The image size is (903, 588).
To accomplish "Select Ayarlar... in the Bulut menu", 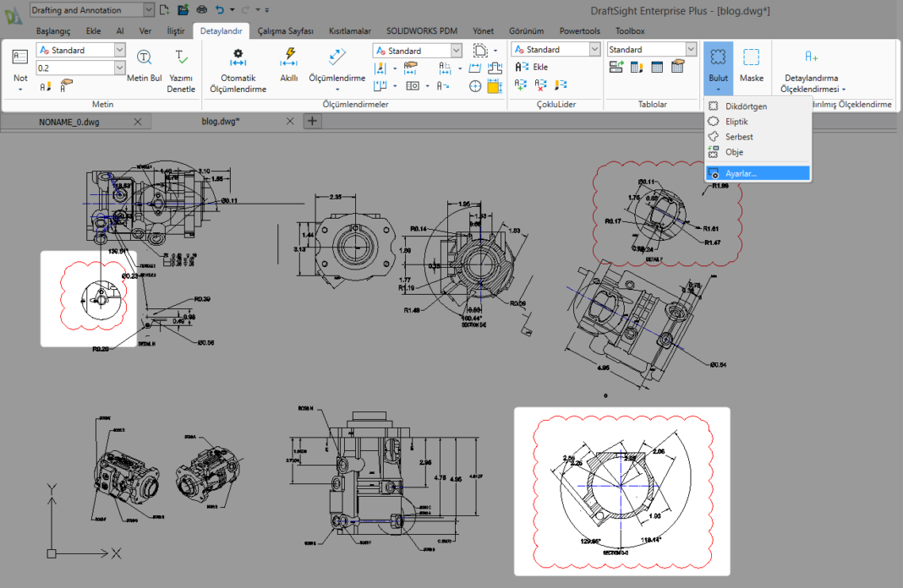I will coord(741,173).
